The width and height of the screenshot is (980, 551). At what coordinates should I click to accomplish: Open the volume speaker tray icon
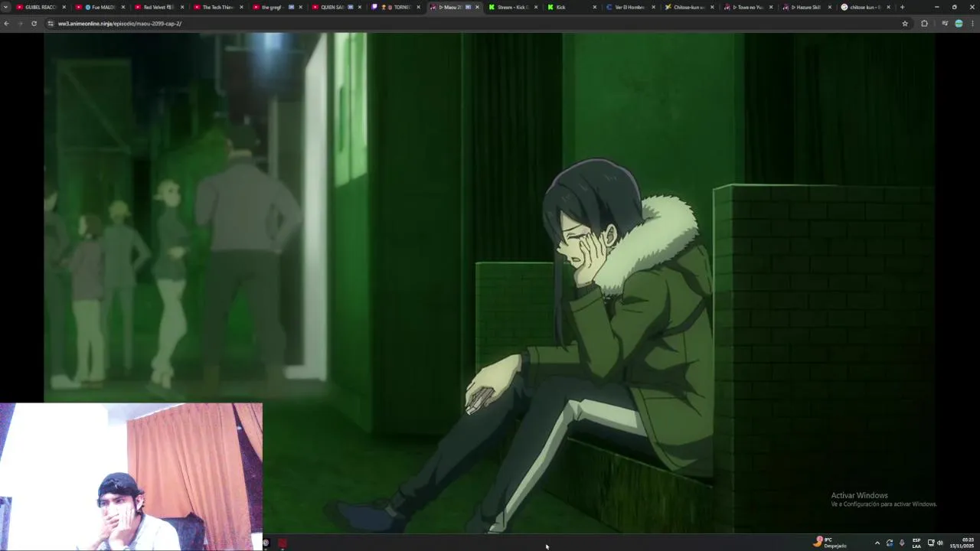[x=940, y=543]
